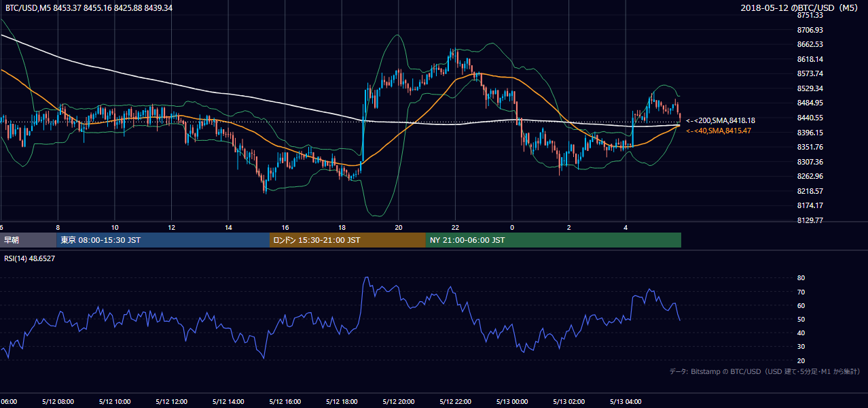Click the RSI(14) 48.6527 label
868x408 pixels.
click(31, 258)
